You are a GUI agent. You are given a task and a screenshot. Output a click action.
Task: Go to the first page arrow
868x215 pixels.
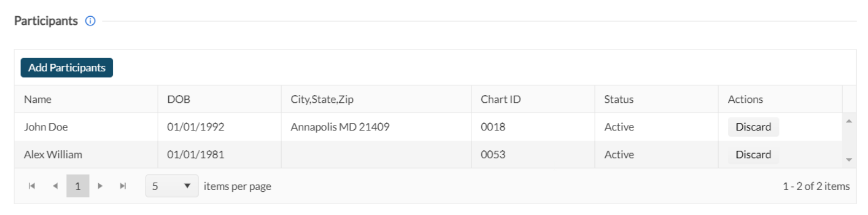(32, 186)
